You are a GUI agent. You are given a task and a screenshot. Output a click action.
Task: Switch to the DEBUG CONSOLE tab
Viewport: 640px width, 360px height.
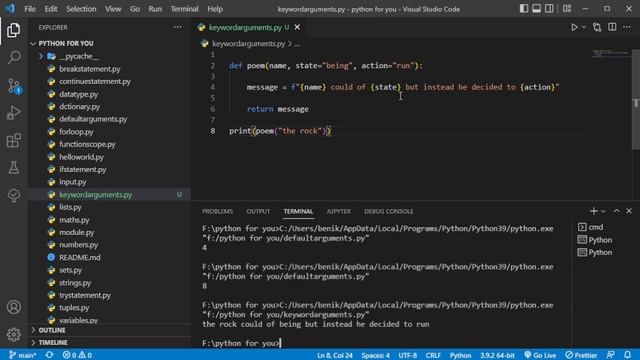pyautogui.click(x=389, y=211)
